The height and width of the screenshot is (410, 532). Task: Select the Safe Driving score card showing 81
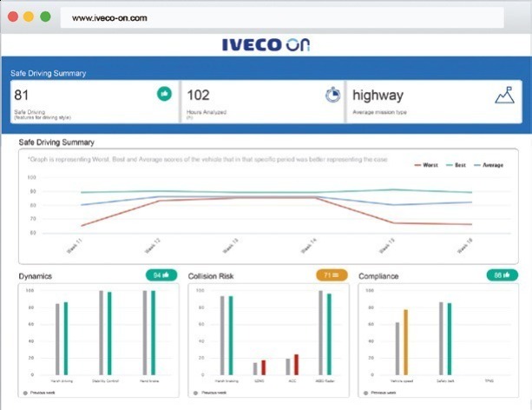(x=95, y=102)
